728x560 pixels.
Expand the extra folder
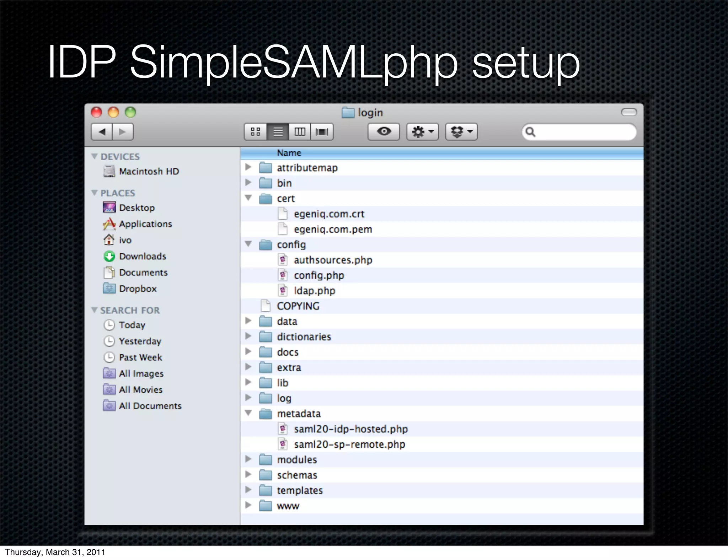pos(248,367)
